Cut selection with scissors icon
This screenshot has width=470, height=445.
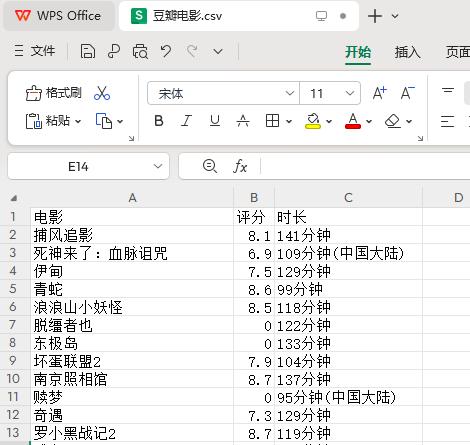pyautogui.click(x=102, y=93)
